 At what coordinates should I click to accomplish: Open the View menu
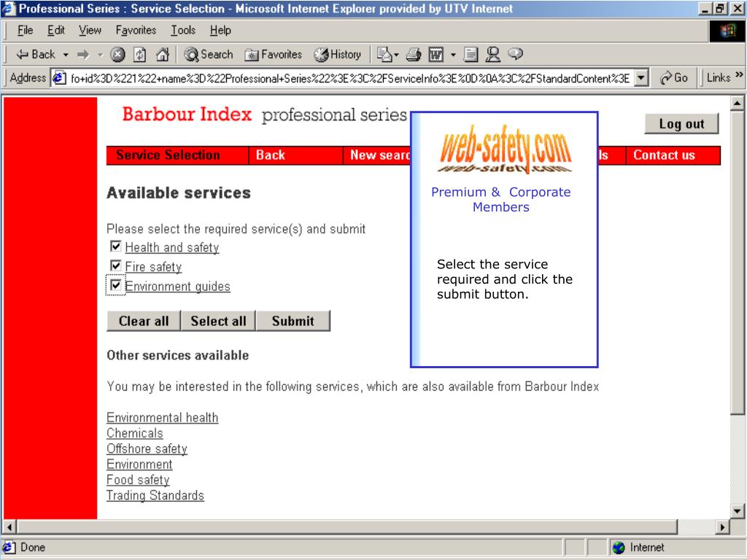pos(90,31)
